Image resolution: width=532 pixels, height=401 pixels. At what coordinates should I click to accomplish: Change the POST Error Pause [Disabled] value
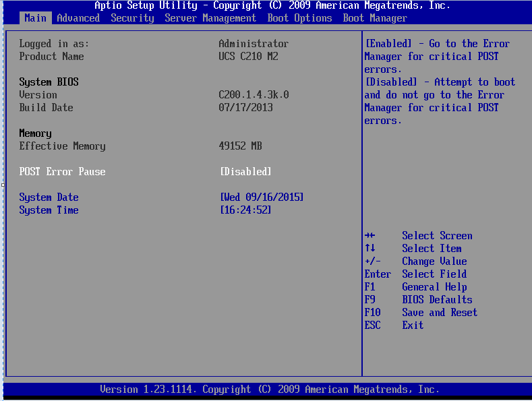click(245, 172)
